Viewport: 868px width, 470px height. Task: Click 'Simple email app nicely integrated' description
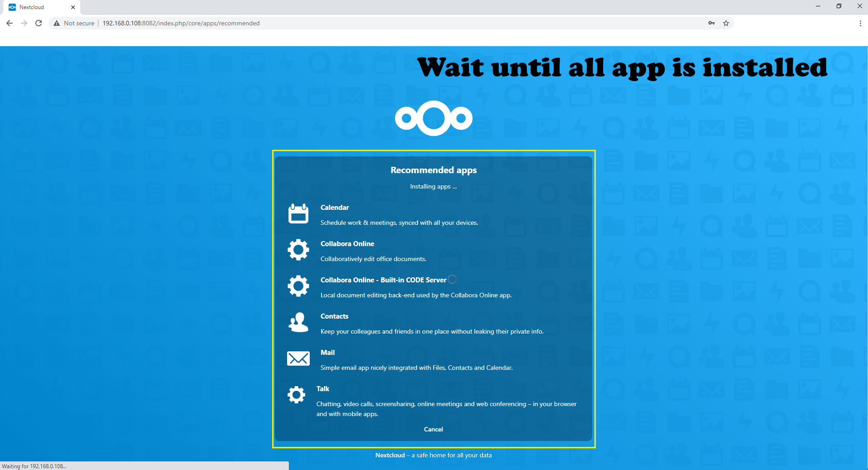pos(416,368)
